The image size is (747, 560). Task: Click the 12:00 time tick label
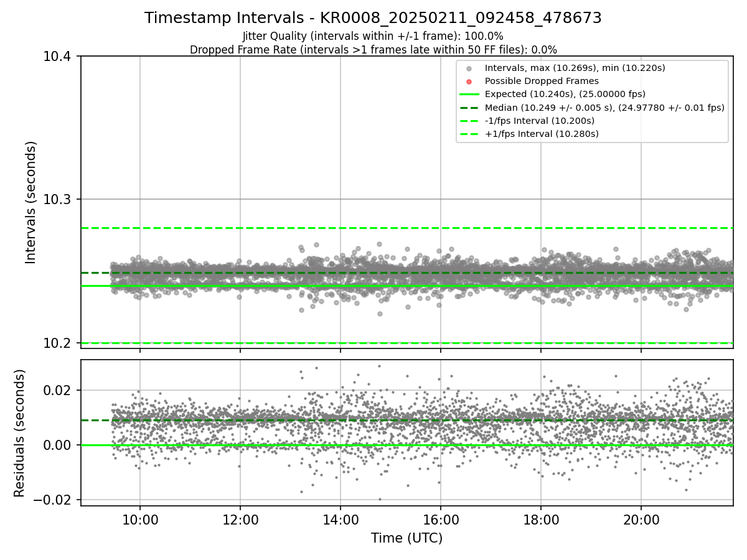click(240, 519)
